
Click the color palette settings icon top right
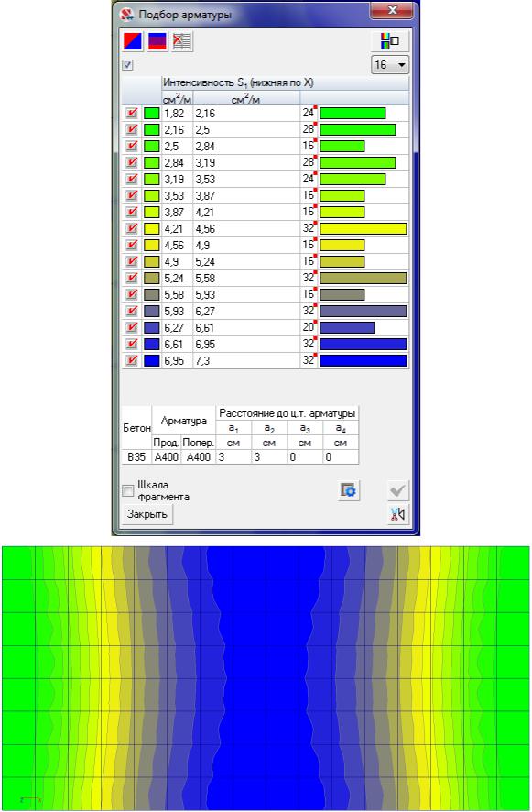click(390, 41)
